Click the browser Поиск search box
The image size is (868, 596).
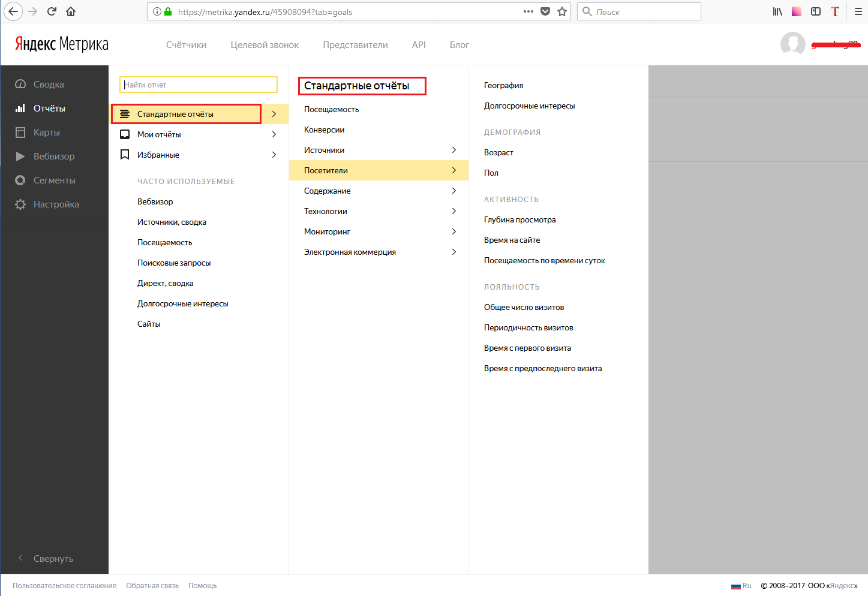[639, 11]
